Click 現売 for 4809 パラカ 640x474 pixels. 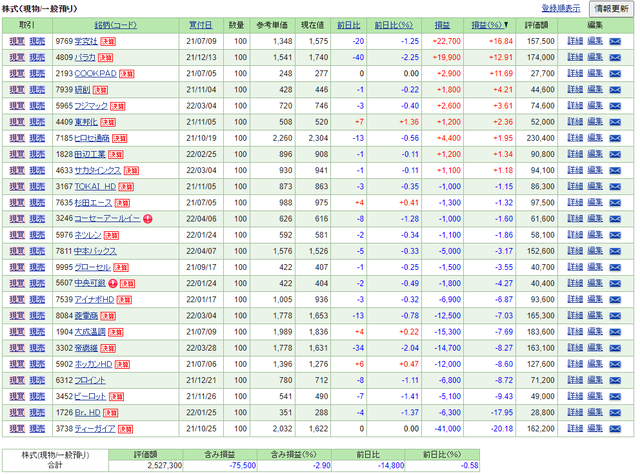tap(37, 58)
